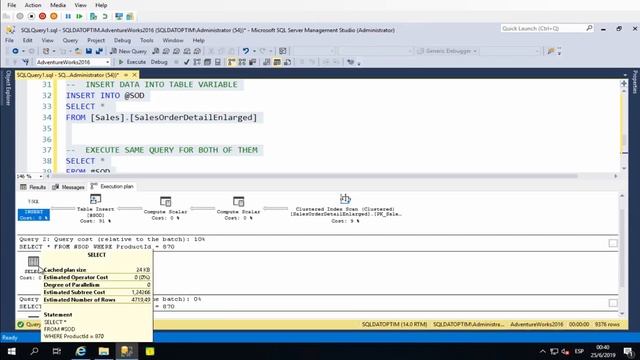Click the VM Checkpoint icon
Screen dimensions: 640x360
click(x=93, y=16)
